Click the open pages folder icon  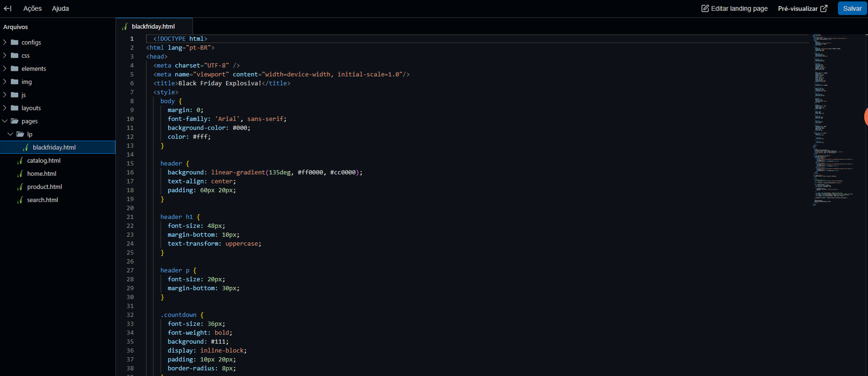15,121
